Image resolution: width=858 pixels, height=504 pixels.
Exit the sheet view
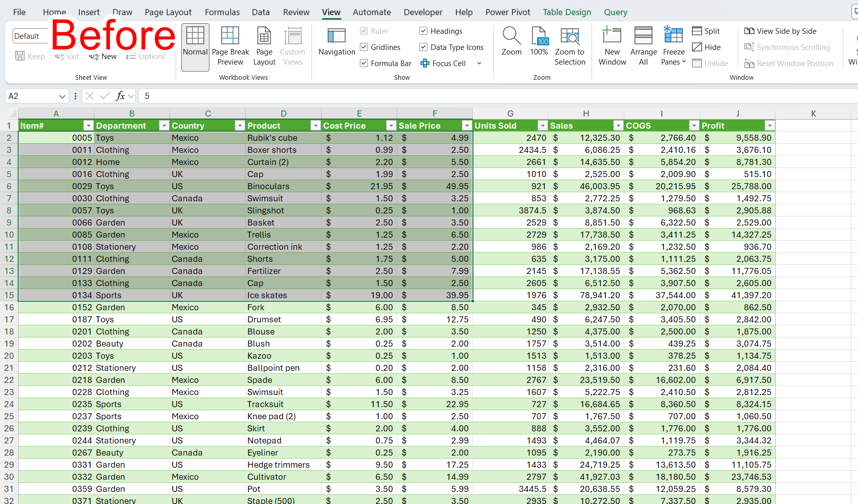pos(67,57)
